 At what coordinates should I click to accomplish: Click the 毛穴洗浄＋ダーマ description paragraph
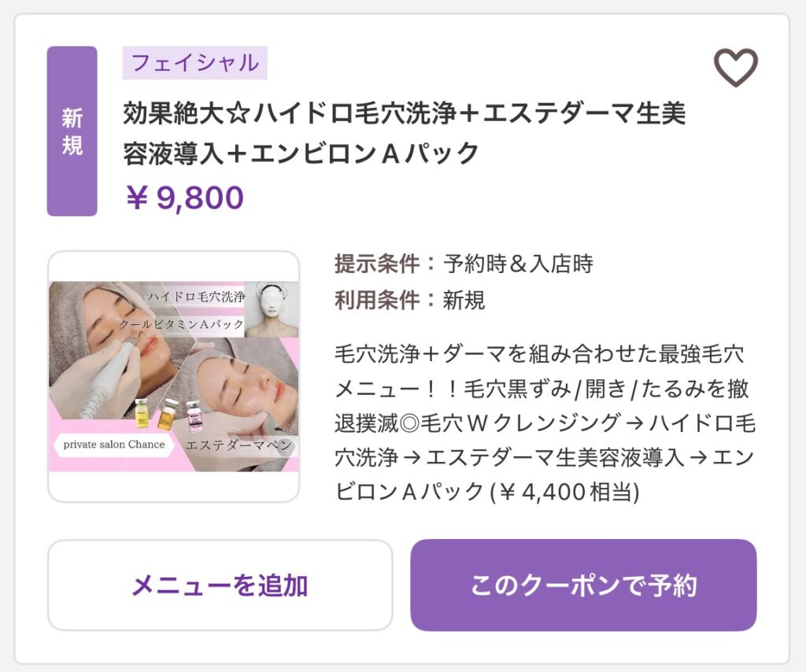tap(545, 423)
